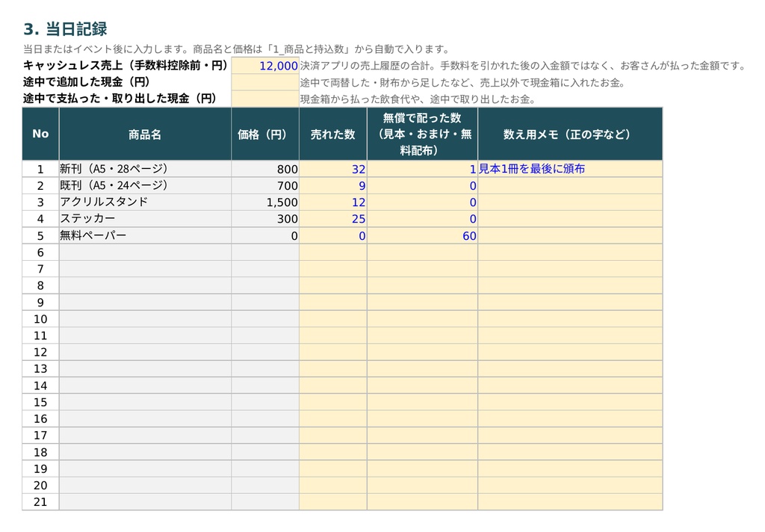Image resolution: width=765 pixels, height=532 pixels.
Task: Edit sold count 9 for 既刊
Action: pos(332,185)
